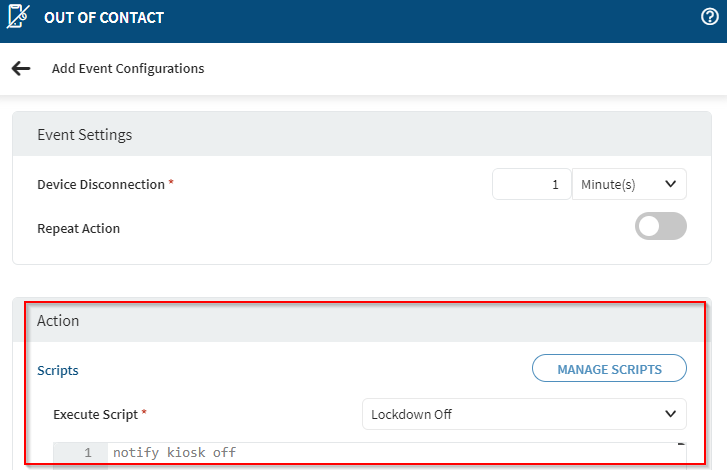Open the help question mark icon
This screenshot has height=470, width=727.
tap(710, 17)
